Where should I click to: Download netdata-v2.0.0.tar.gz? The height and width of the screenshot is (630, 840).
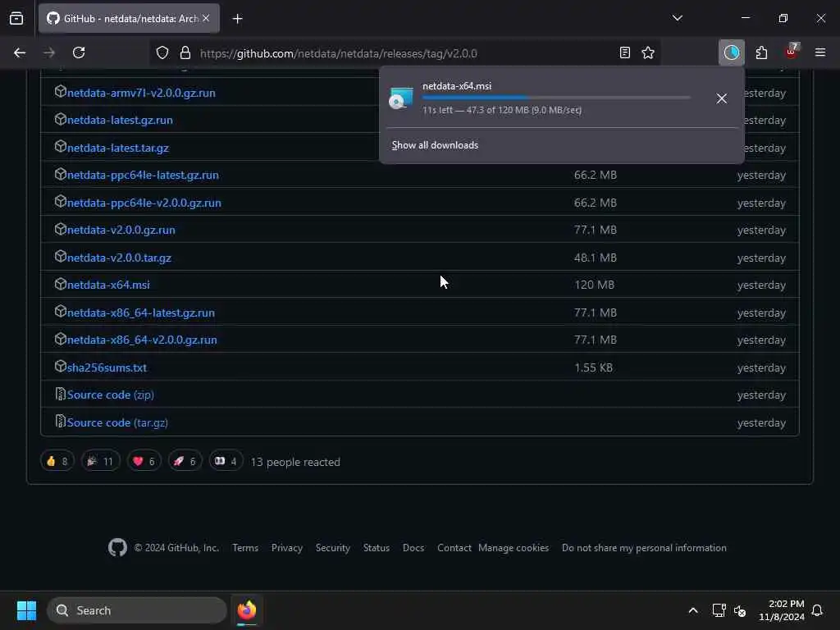[x=119, y=258]
